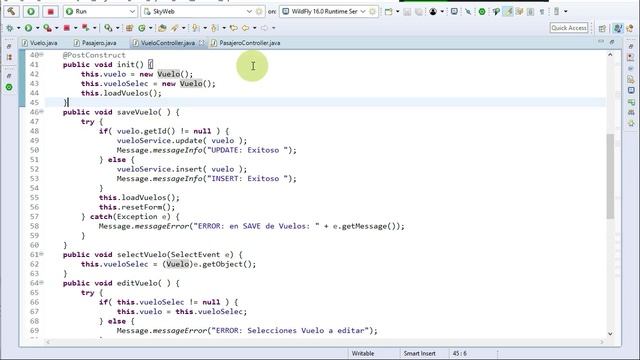
Task: Toggle Mark Occurrences highlighted button
Action: click(x=508, y=11)
